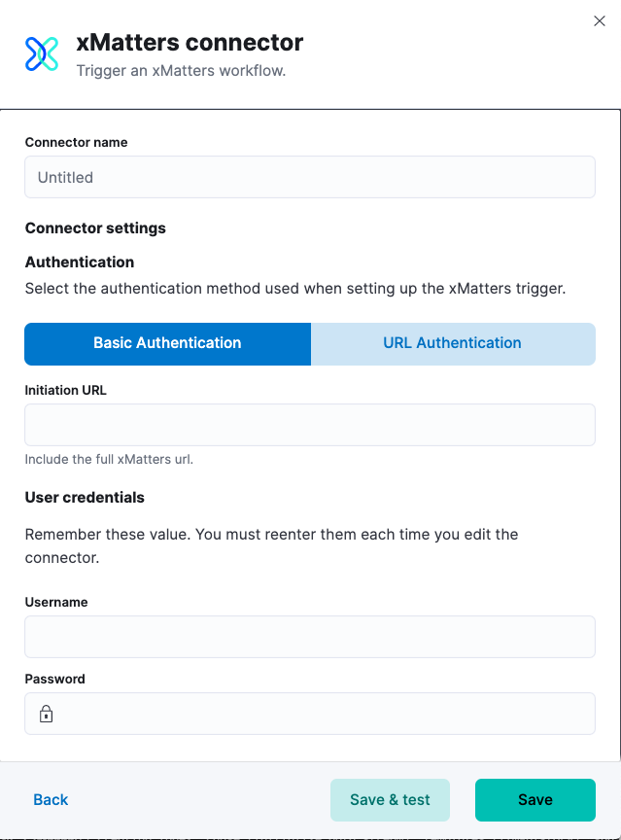The height and width of the screenshot is (840, 621).
Task: Select the Basic Authentication tab
Action: [x=167, y=343]
